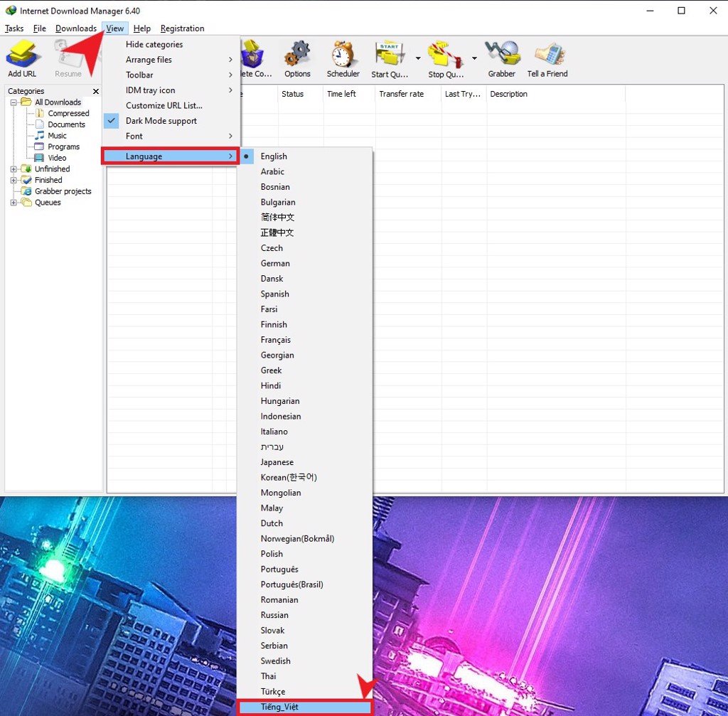The height and width of the screenshot is (716, 728).
Task: Open the Language submenu entry
Action: pyautogui.click(x=171, y=156)
